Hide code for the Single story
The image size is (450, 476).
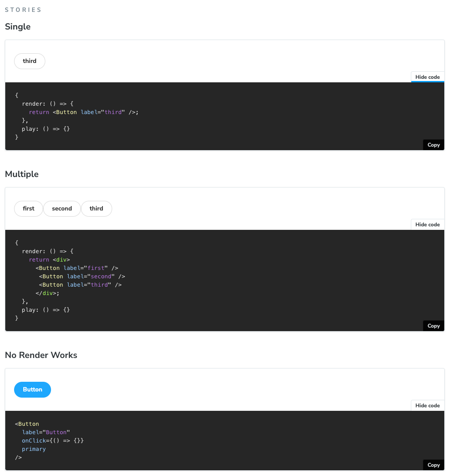(x=427, y=77)
